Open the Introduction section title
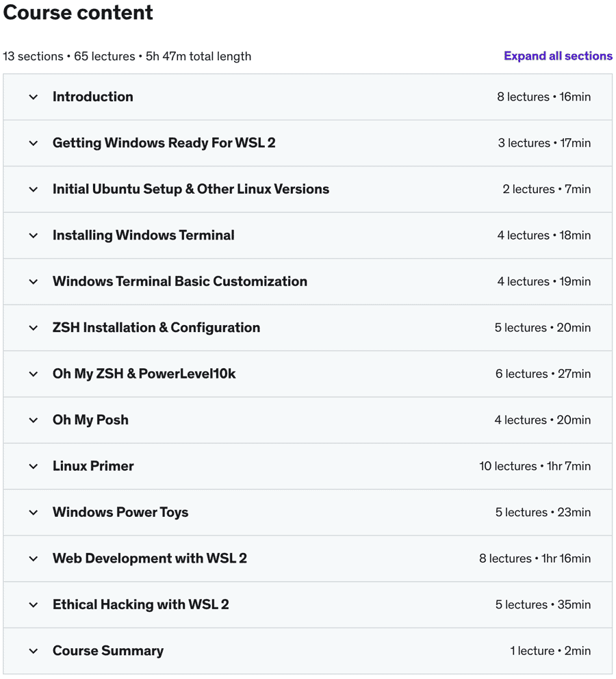Image resolution: width=616 pixels, height=679 pixels. pos(92,97)
